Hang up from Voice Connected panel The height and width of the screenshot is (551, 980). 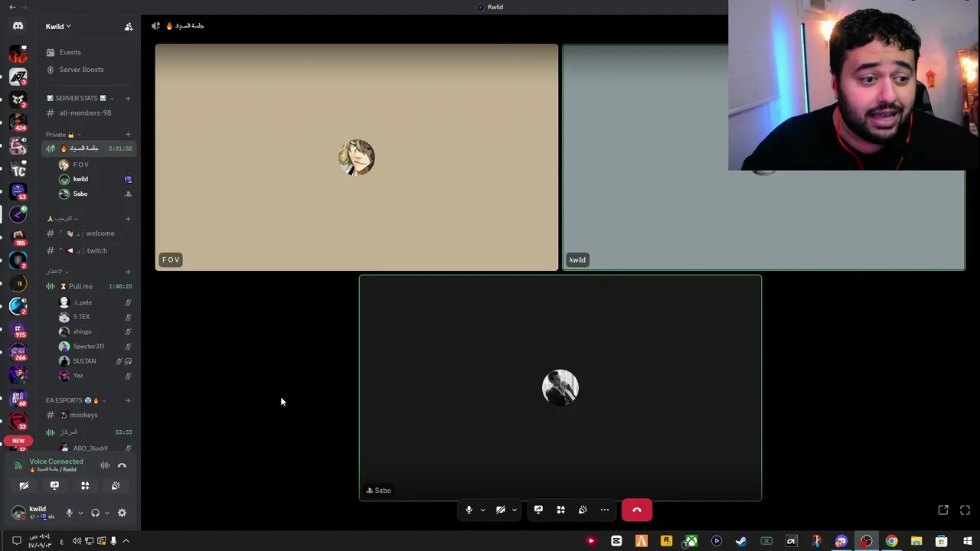point(122,465)
